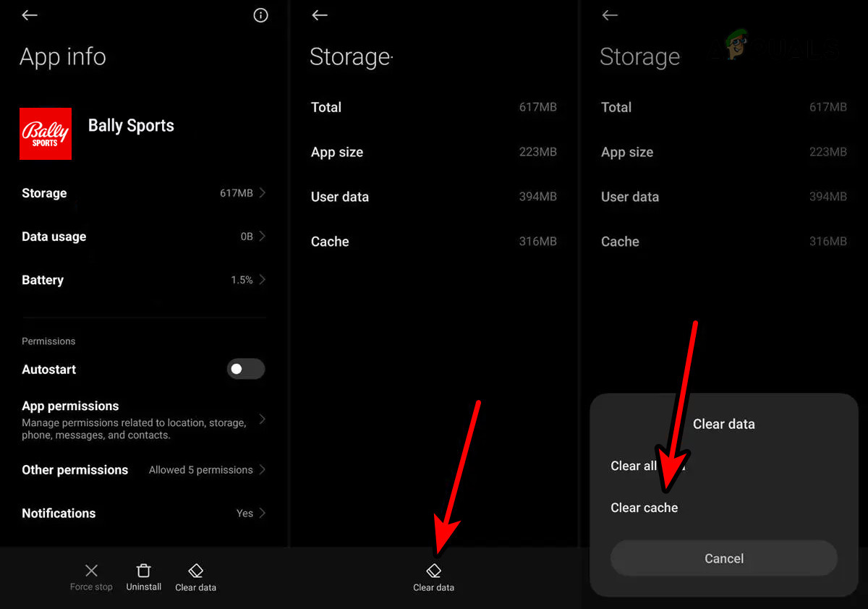Open Other permissions entry
868x609 pixels.
pos(144,469)
